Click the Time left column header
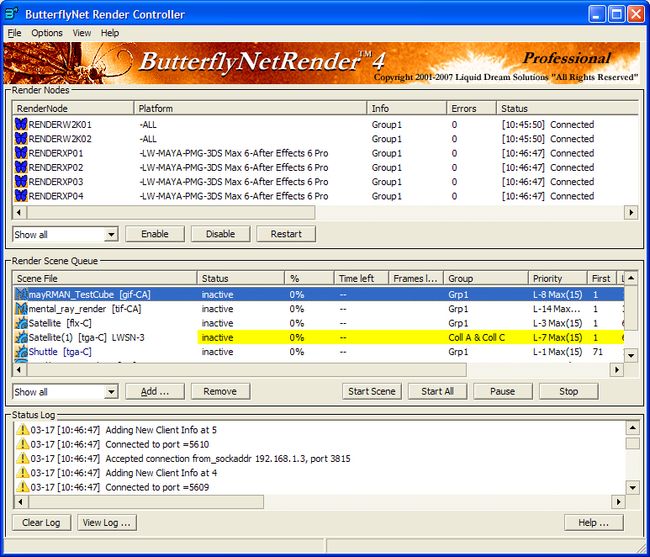The height and width of the screenshot is (557, 650). click(x=361, y=278)
